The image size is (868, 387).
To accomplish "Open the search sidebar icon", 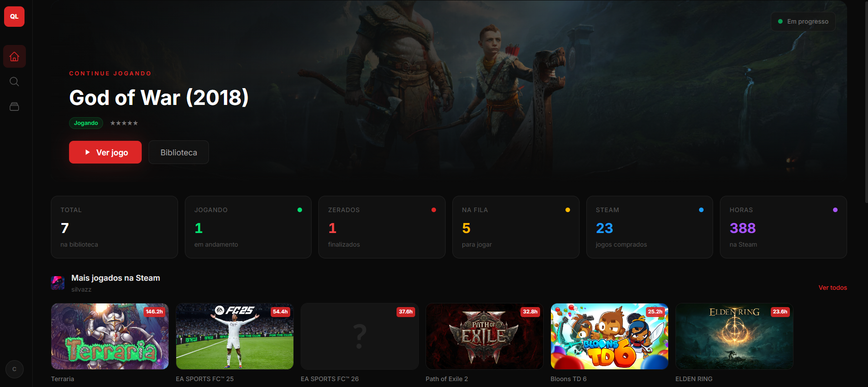I will coord(15,82).
